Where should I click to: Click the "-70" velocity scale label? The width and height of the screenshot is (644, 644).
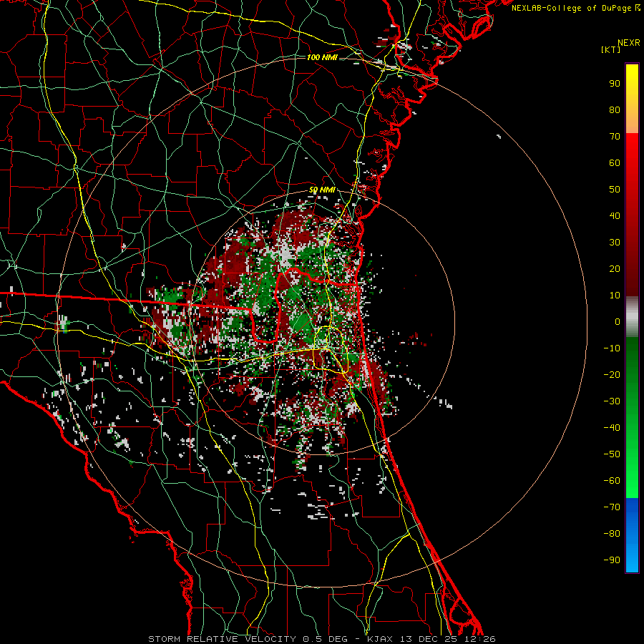[x=612, y=507]
